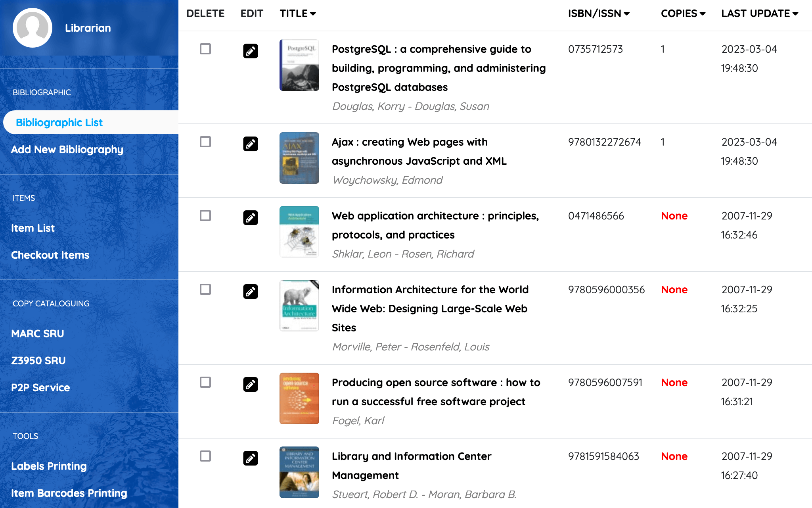Image resolution: width=812 pixels, height=508 pixels.
Task: Click edit pencil icon for PostgreSQL book
Action: 250,51
